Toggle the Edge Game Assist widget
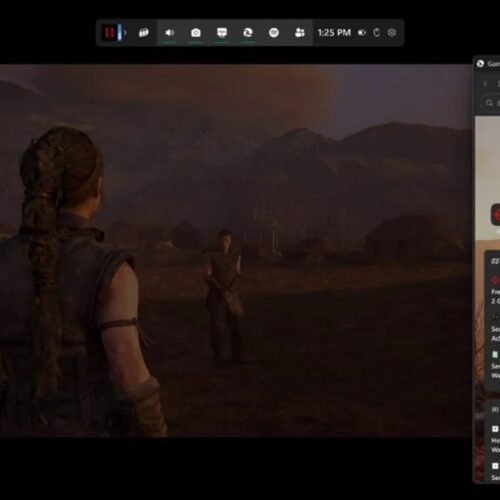The width and height of the screenshot is (500, 500). click(248, 33)
